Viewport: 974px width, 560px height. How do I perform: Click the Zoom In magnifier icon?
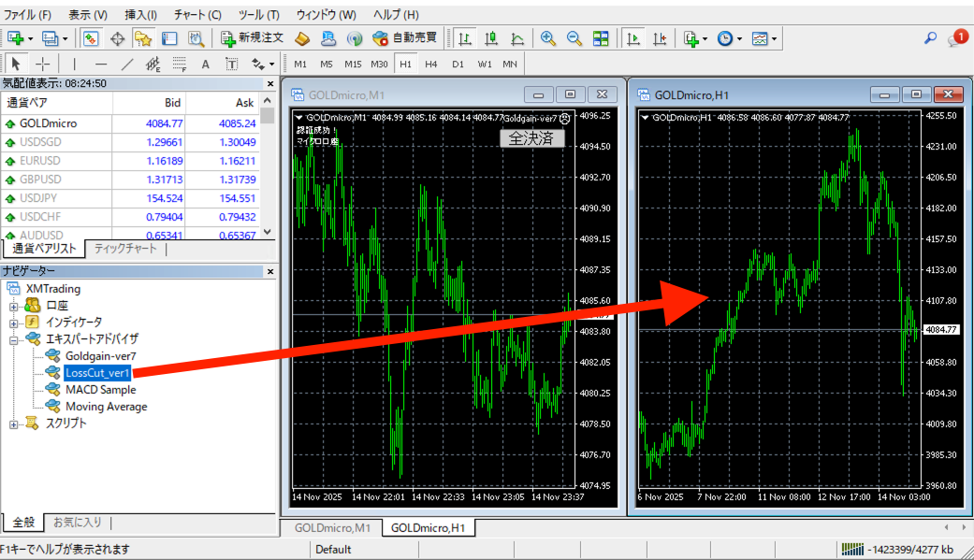[548, 38]
